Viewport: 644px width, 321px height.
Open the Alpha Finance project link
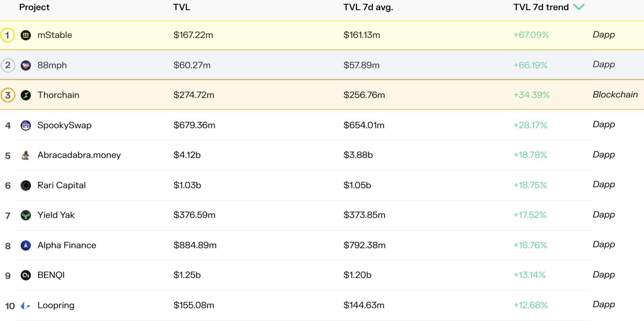[67, 245]
